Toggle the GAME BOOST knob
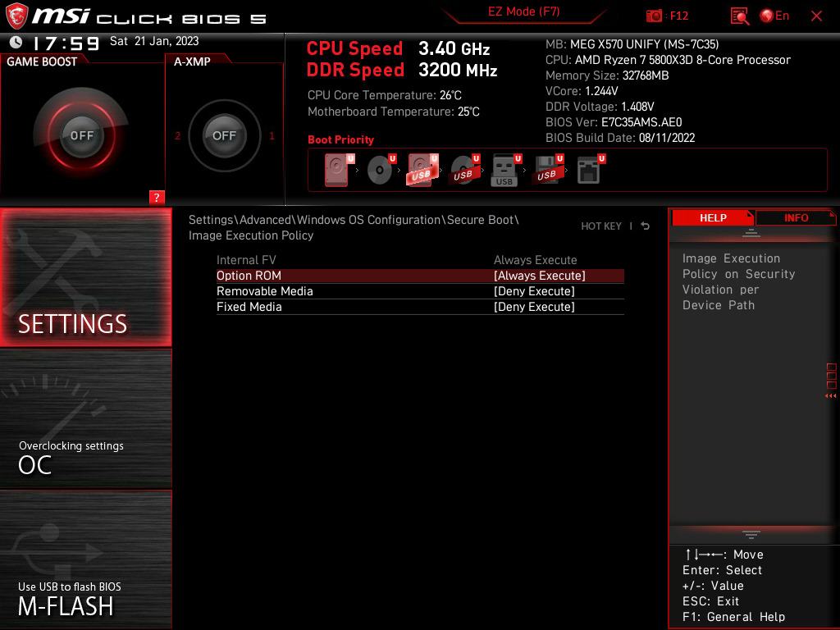Screen dimensions: 840x630 (x=81, y=135)
